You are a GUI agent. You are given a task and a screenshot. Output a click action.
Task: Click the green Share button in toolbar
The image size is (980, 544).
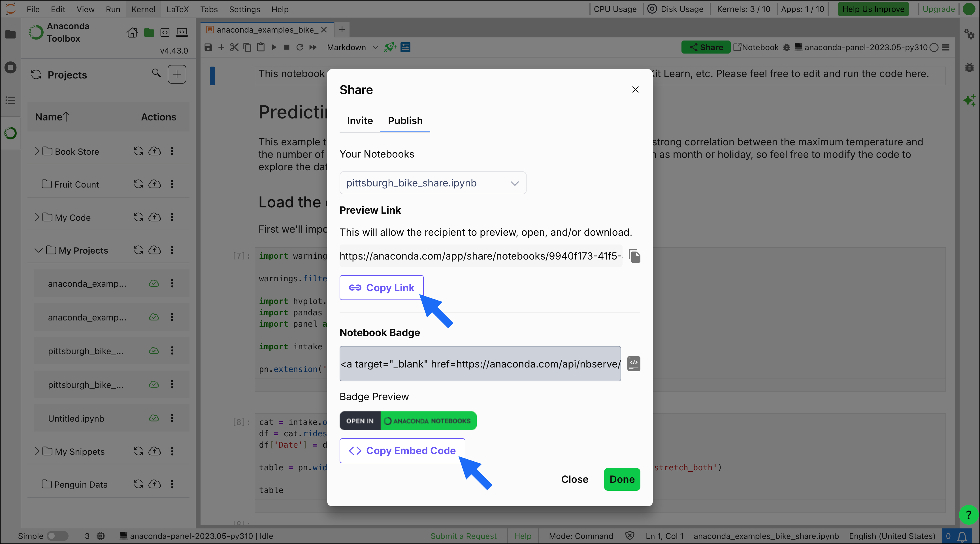(706, 47)
